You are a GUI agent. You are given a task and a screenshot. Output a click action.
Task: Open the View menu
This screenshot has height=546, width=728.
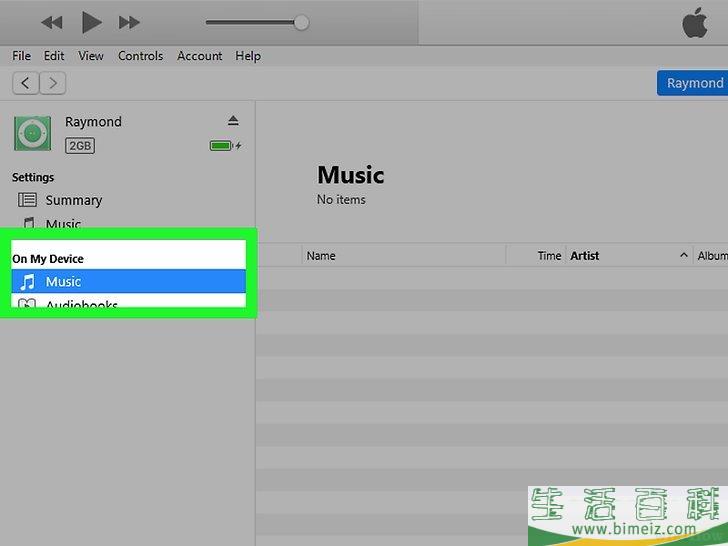click(91, 56)
